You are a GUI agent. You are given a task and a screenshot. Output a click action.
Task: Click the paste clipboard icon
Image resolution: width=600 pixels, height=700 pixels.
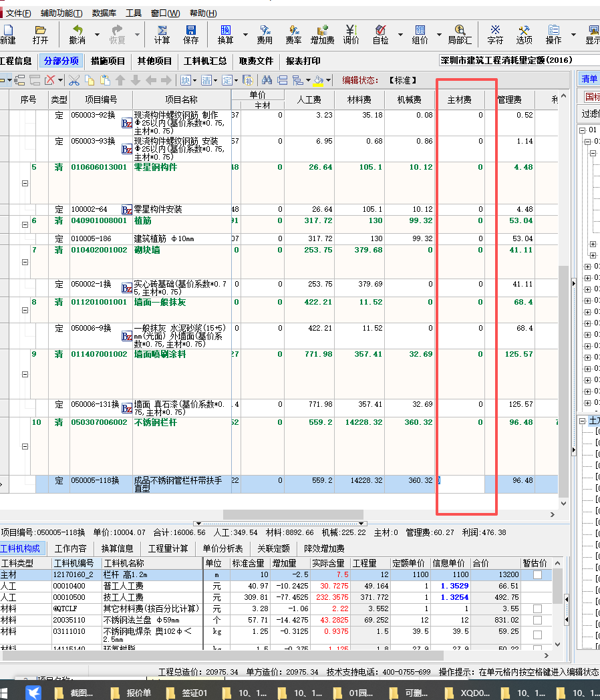pos(105,80)
